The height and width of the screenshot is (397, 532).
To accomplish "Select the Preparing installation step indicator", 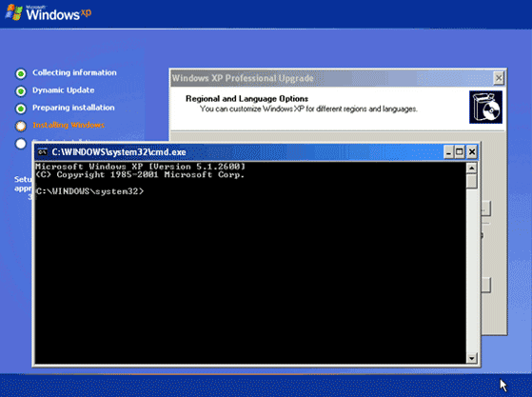I will (x=21, y=109).
